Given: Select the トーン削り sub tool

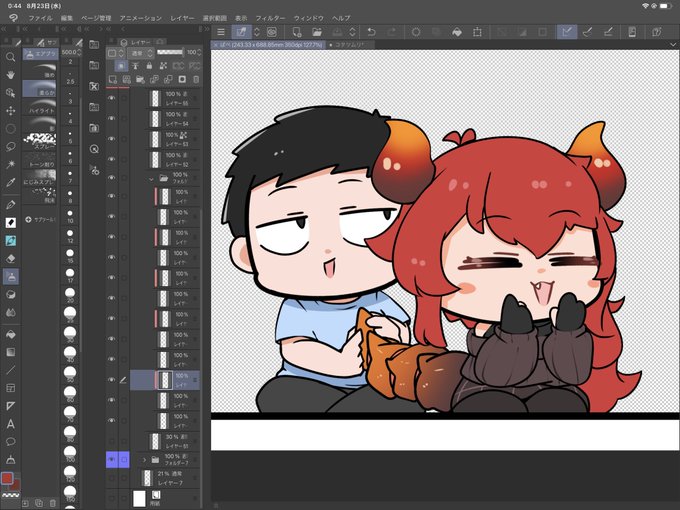Looking at the screenshot, I should [39, 159].
